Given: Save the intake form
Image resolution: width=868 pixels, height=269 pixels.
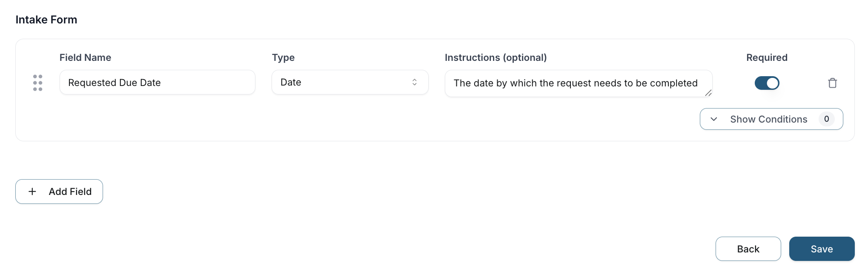Looking at the screenshot, I should tap(822, 249).
